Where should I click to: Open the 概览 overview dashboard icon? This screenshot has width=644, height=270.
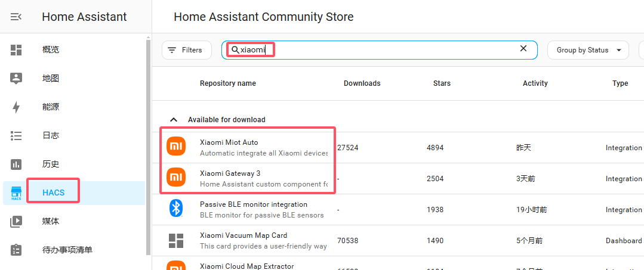[x=16, y=50]
